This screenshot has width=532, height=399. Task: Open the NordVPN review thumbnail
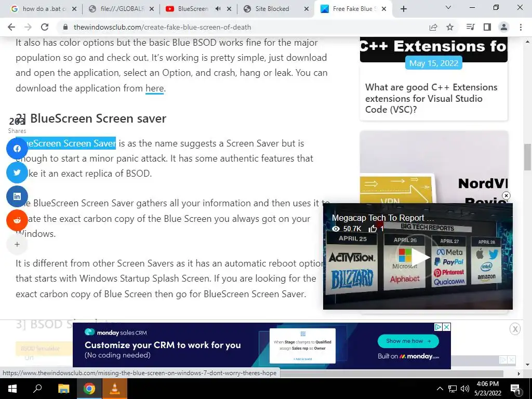pyautogui.click(x=434, y=167)
